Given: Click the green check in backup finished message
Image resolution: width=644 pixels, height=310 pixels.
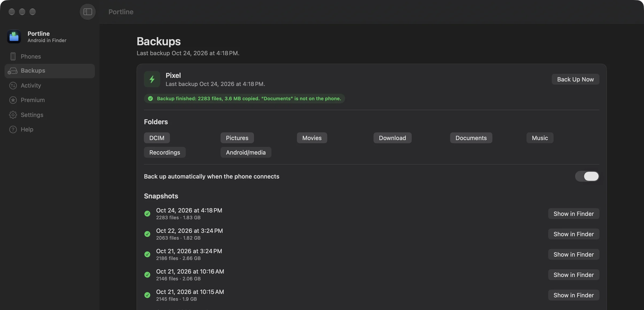Looking at the screenshot, I should click(x=150, y=99).
